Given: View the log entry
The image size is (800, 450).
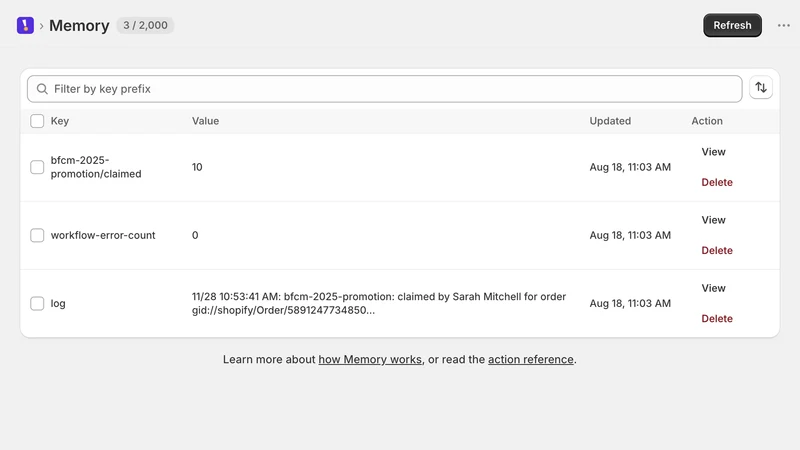Looking at the screenshot, I should (x=713, y=288).
